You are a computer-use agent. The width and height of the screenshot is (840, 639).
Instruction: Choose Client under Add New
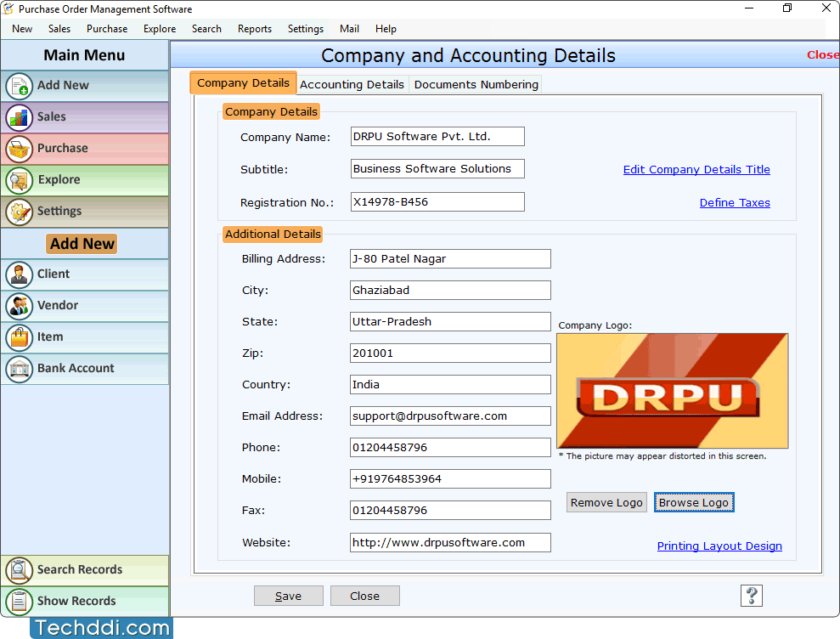click(85, 274)
